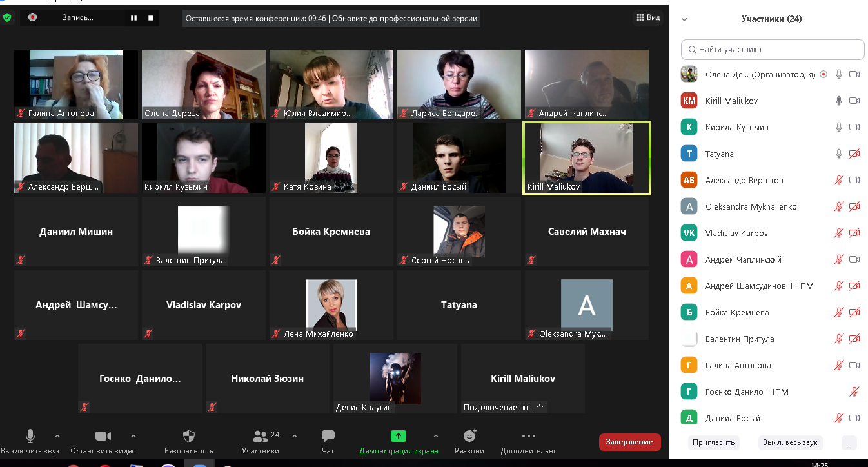Click the Пригласить invite button
868x467 pixels.
point(713,442)
